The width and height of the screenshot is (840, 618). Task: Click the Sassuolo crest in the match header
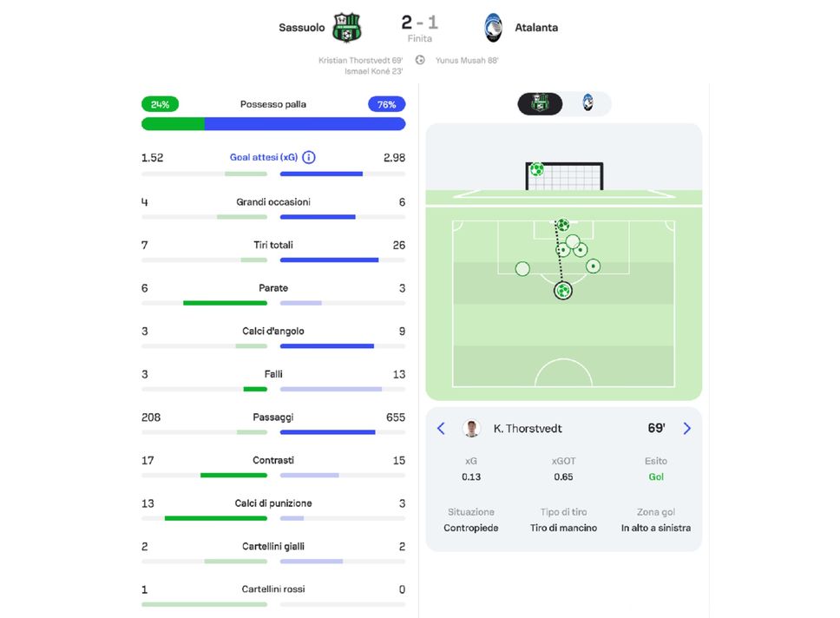point(347,27)
